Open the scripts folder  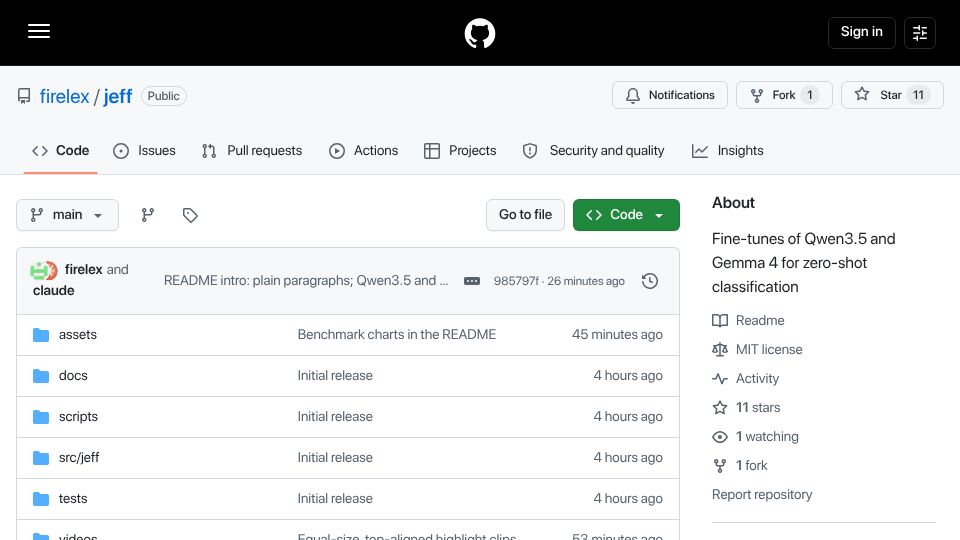pos(78,416)
